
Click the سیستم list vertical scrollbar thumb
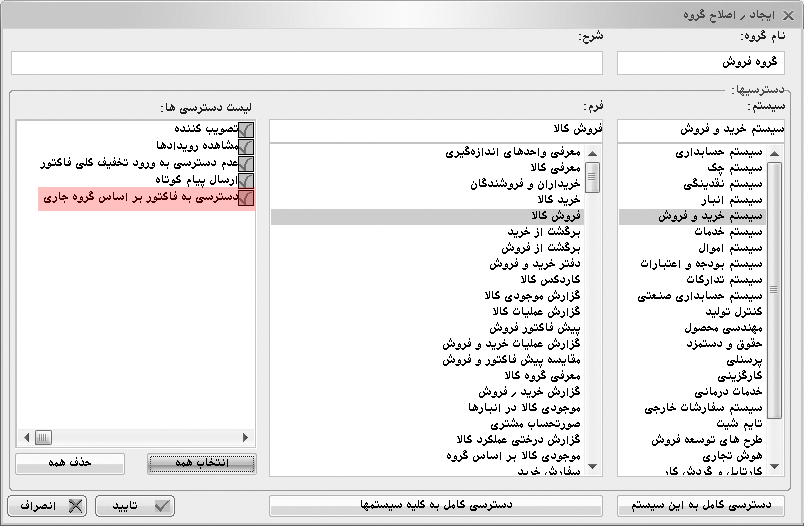coord(774,290)
